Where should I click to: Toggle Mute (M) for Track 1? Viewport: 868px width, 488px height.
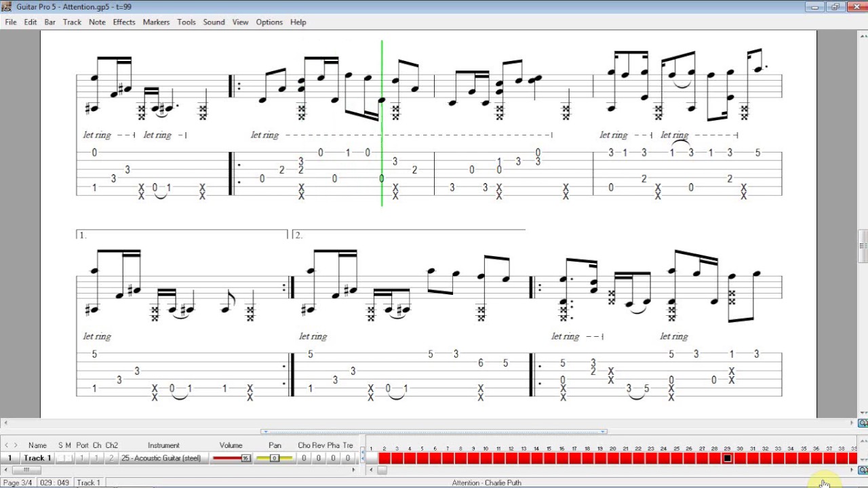(68, 458)
